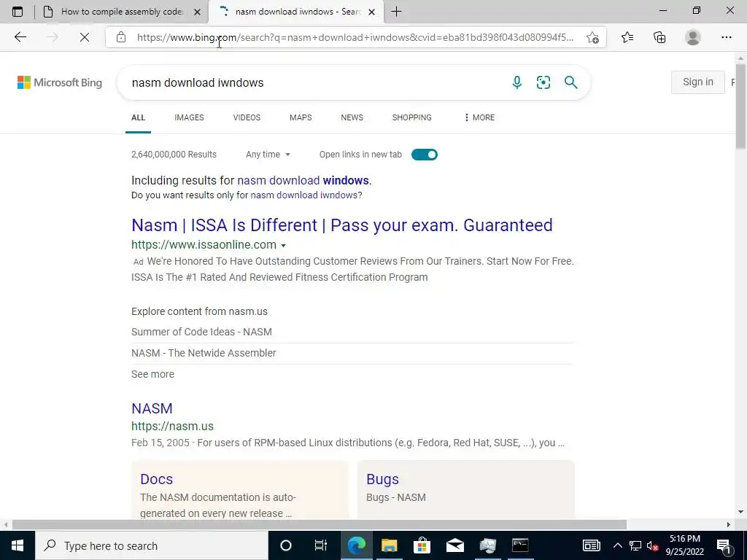The height and width of the screenshot is (560, 747).
Task: Open the notification center icon
Action: click(724, 545)
